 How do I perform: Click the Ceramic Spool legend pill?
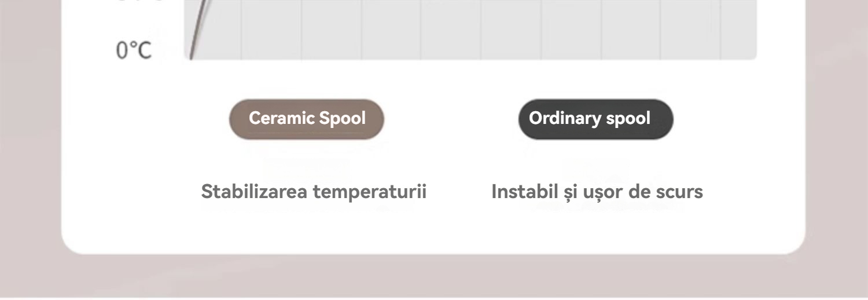[307, 119]
